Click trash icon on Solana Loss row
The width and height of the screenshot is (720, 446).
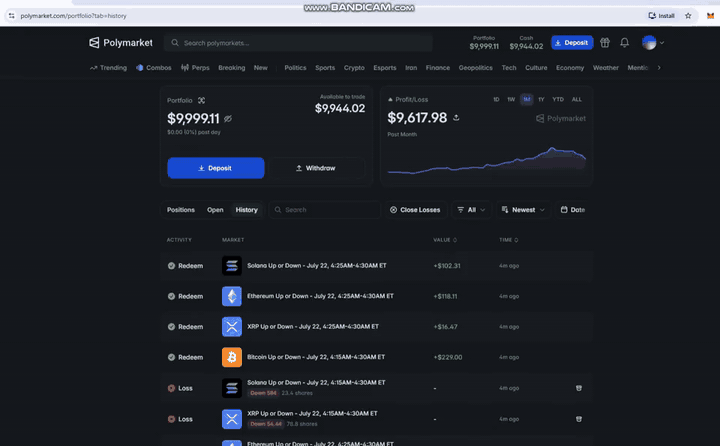point(579,388)
